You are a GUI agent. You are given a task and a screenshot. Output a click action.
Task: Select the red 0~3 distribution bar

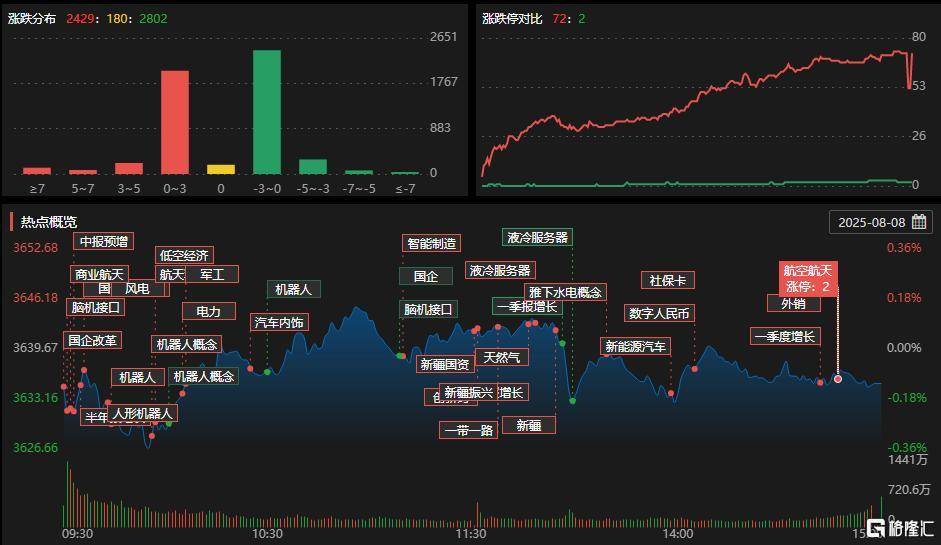(175, 122)
